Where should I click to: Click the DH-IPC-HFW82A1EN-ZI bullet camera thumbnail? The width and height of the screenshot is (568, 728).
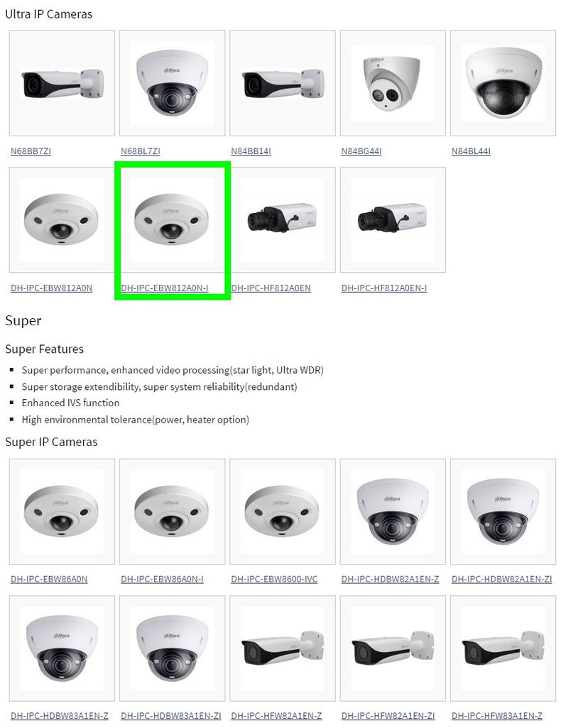point(393,648)
